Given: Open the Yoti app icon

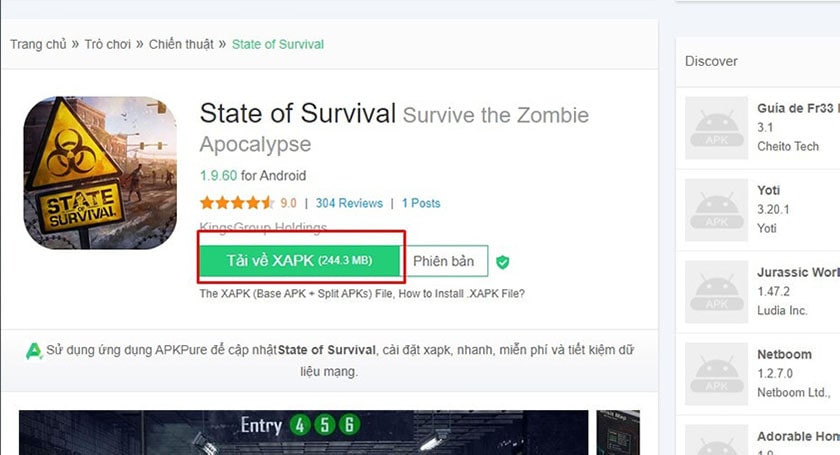Looking at the screenshot, I should pos(717,208).
